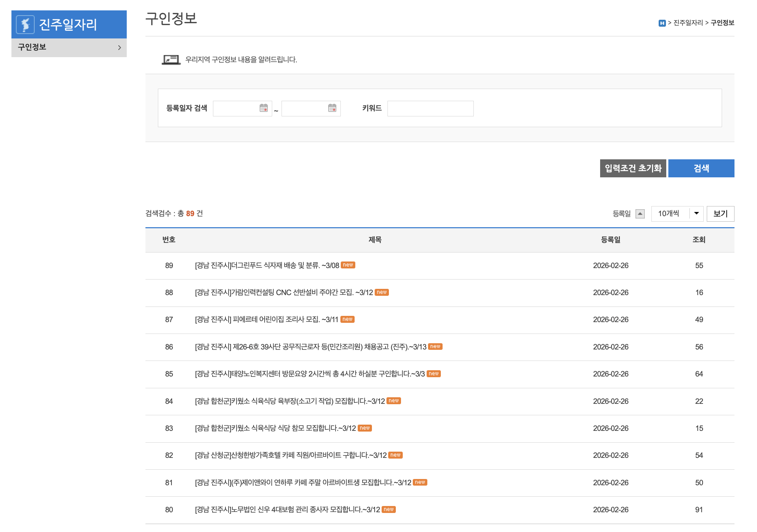757x532 pixels.
Task: Open the 더그린푸드 식자재 배송 job posting
Action: tap(267, 265)
